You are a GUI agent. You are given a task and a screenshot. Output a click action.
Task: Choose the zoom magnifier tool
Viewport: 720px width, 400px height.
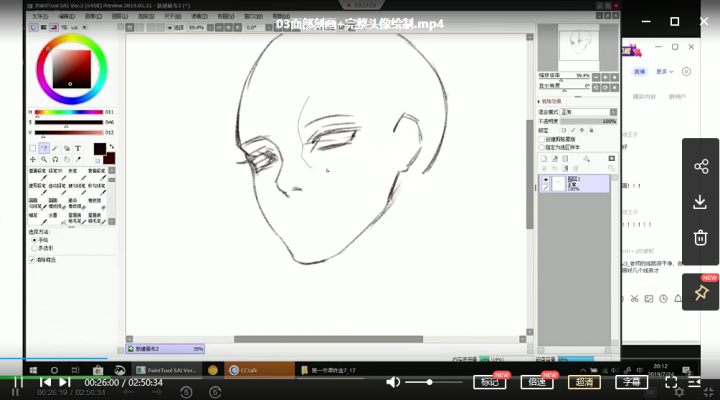pos(44,159)
